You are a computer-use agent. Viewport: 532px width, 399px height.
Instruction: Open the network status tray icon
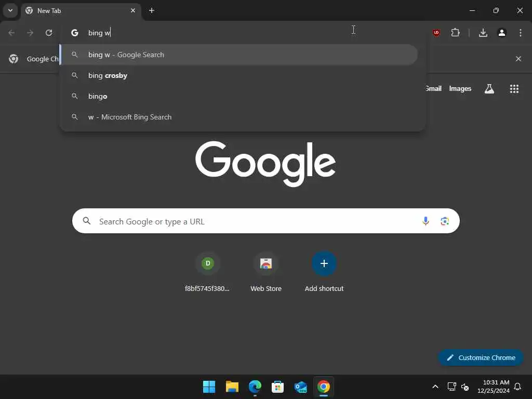[451, 387]
